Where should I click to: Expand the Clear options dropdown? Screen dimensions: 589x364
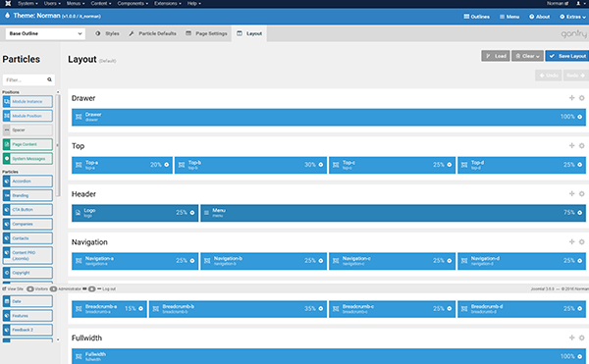(x=527, y=56)
